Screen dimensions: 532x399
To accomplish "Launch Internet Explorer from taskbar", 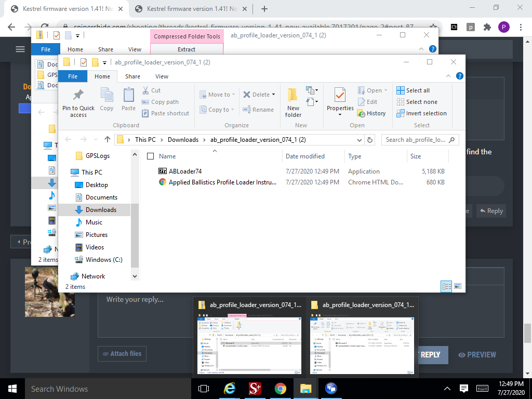I will point(230,389).
